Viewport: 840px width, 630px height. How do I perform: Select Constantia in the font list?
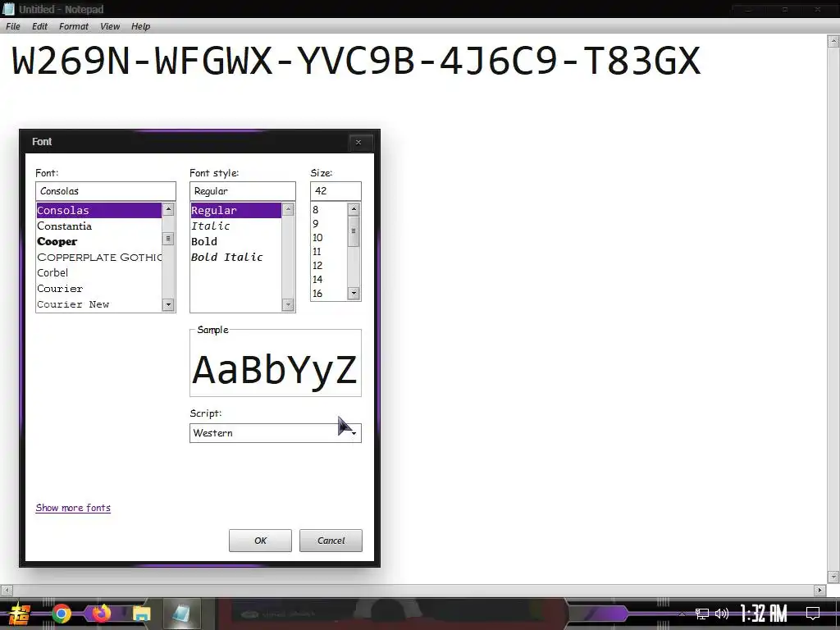tap(98, 226)
